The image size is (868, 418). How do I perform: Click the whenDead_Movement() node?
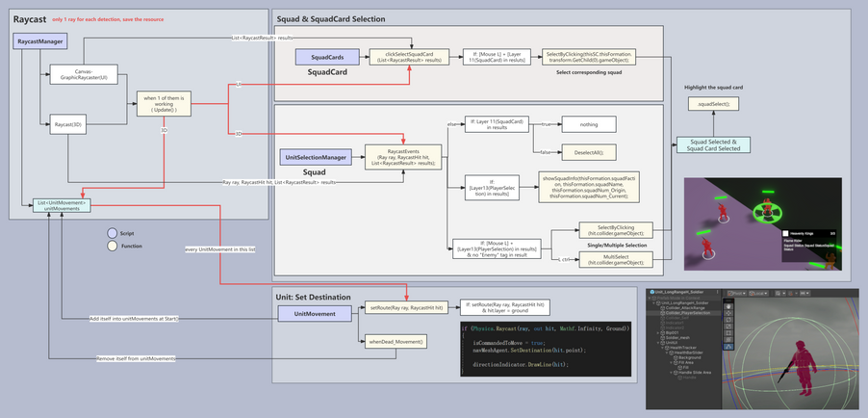(x=396, y=342)
